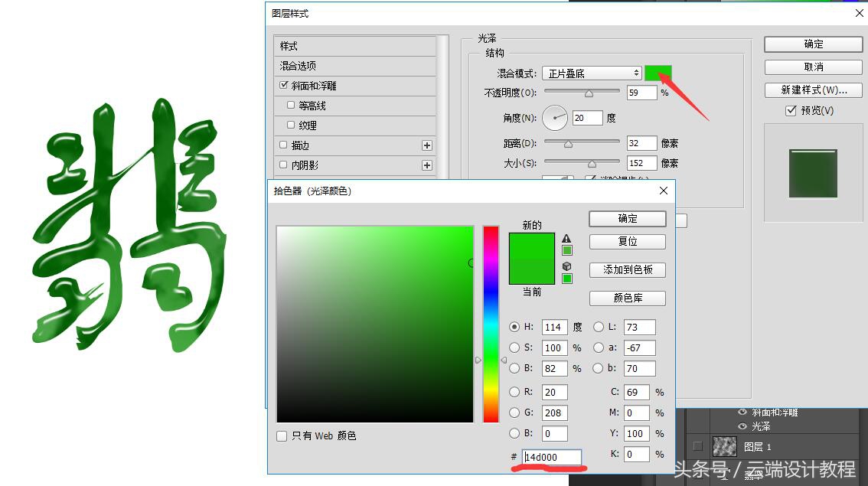Open the 混合模式 blend mode dropdown
This screenshot has width=868, height=486.
[x=592, y=73]
